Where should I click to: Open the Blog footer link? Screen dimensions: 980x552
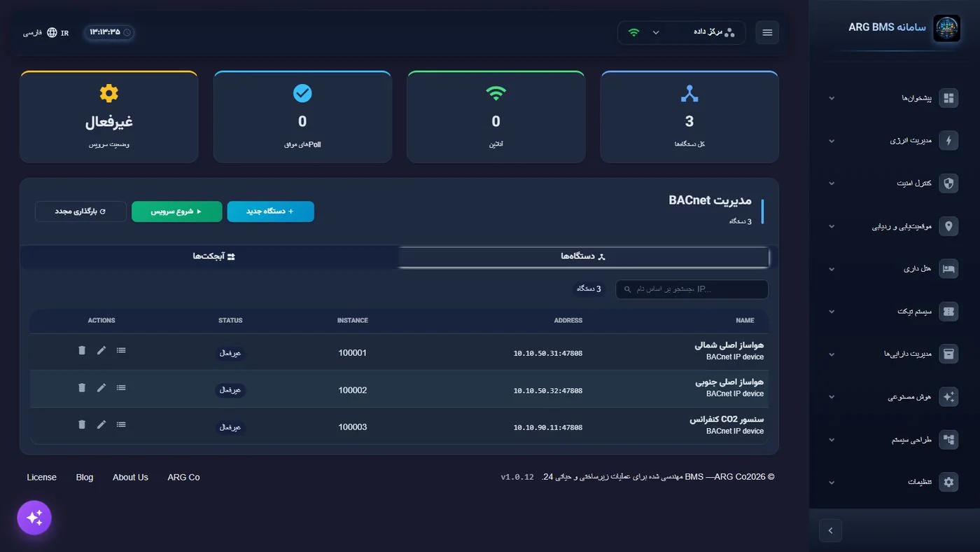click(85, 477)
